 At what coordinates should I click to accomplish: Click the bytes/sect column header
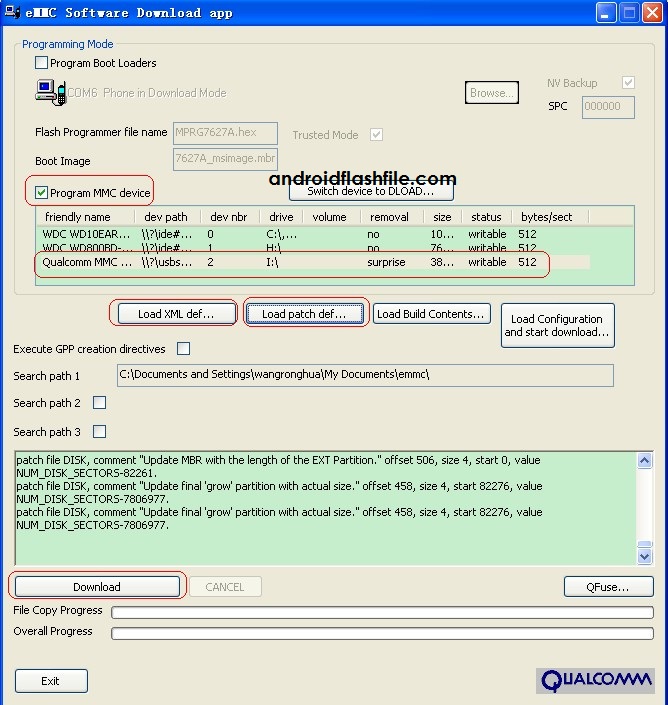coord(550,217)
